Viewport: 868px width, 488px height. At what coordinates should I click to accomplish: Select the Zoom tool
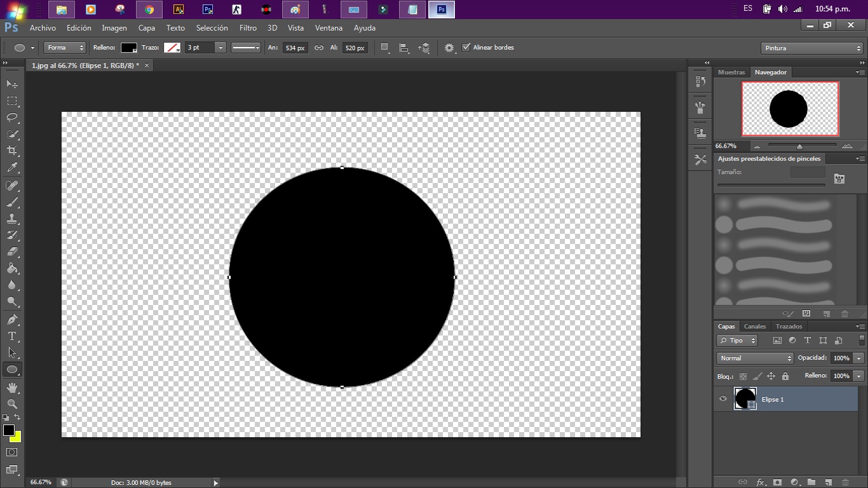coord(12,403)
